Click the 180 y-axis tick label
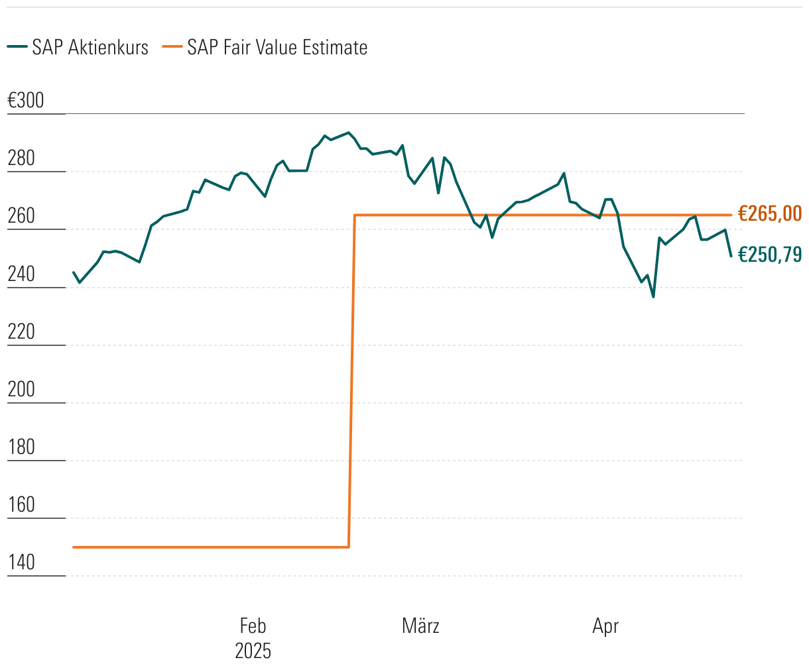809x672 pixels. tap(21, 447)
